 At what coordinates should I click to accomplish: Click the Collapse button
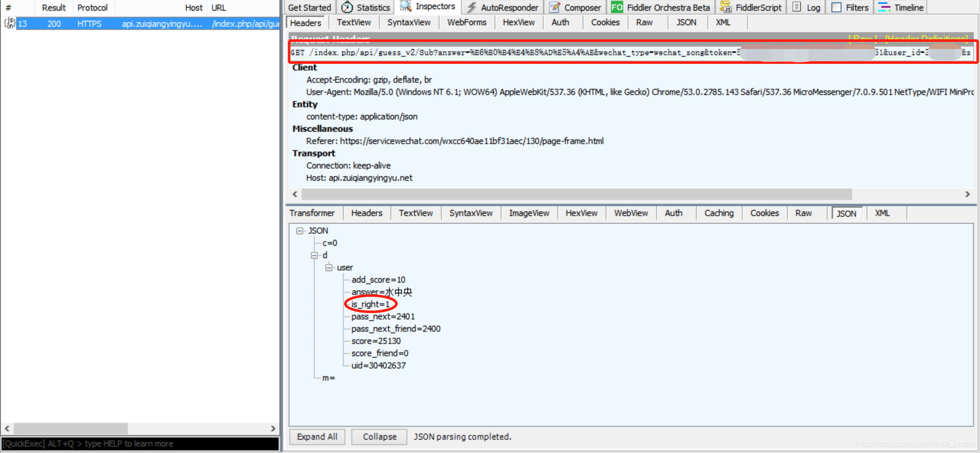pyautogui.click(x=380, y=437)
